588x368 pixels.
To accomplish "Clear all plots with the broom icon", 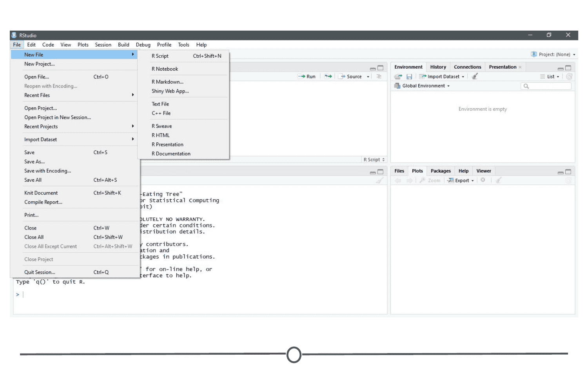I will click(498, 180).
